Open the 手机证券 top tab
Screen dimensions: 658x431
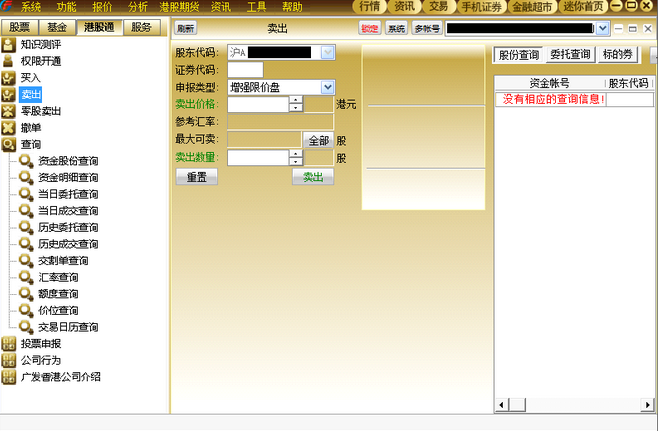click(481, 6)
